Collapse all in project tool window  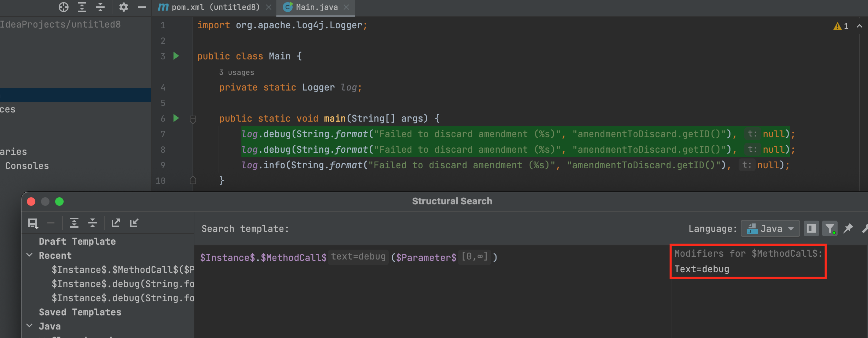pyautogui.click(x=100, y=7)
